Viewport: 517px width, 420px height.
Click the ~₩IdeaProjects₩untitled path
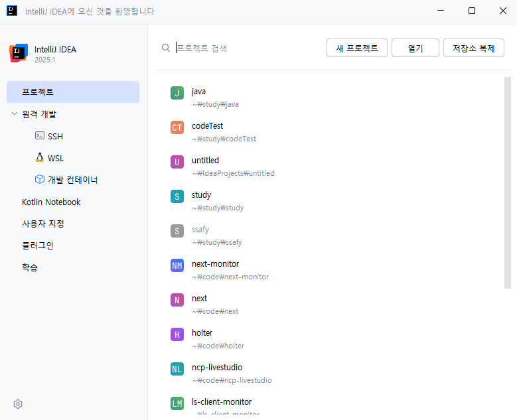pos(233,173)
